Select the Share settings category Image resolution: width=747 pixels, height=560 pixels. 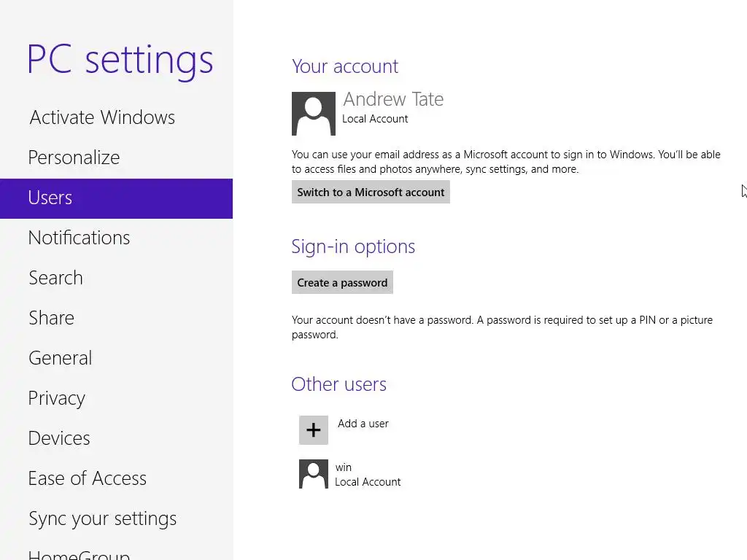click(51, 318)
